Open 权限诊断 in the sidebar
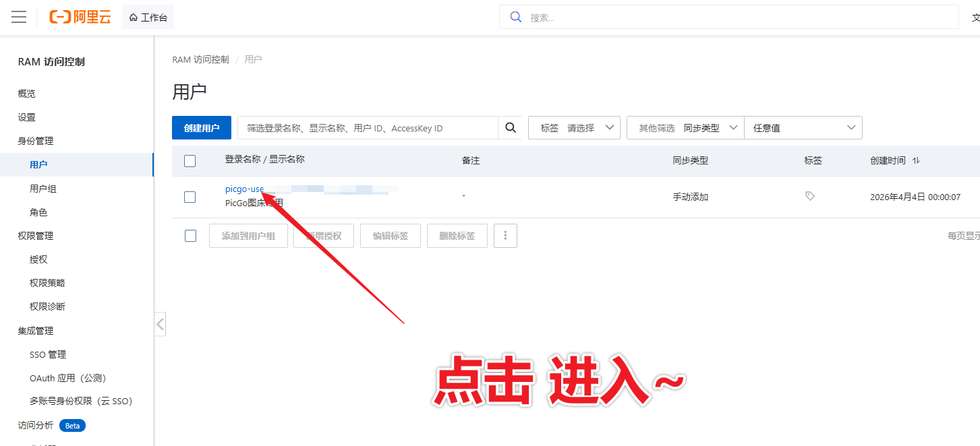Viewport: 980px width, 446px height. click(47, 307)
